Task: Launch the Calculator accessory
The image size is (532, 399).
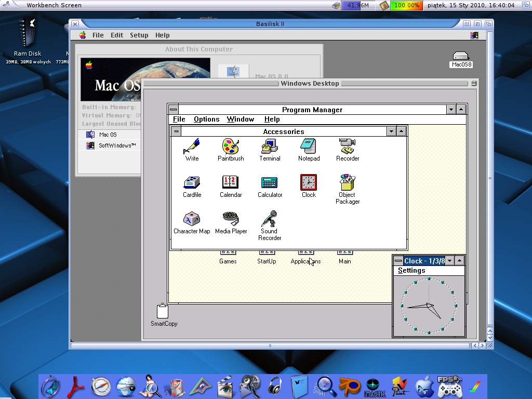Action: (x=270, y=186)
